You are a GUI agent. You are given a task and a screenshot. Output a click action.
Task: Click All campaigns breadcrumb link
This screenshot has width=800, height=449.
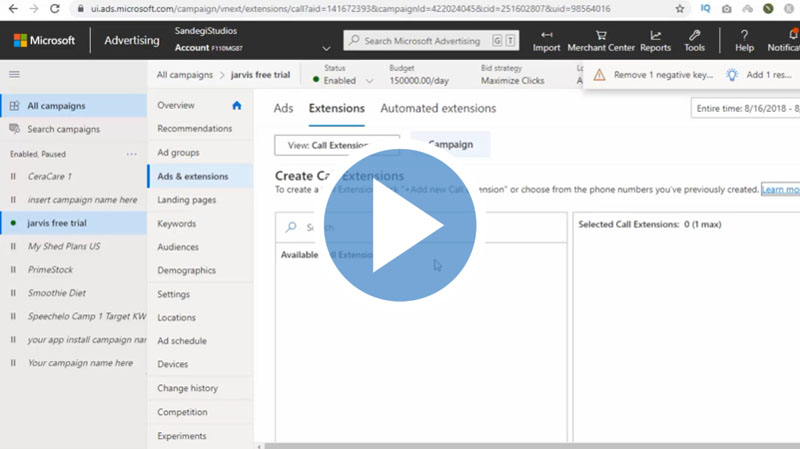(x=185, y=75)
